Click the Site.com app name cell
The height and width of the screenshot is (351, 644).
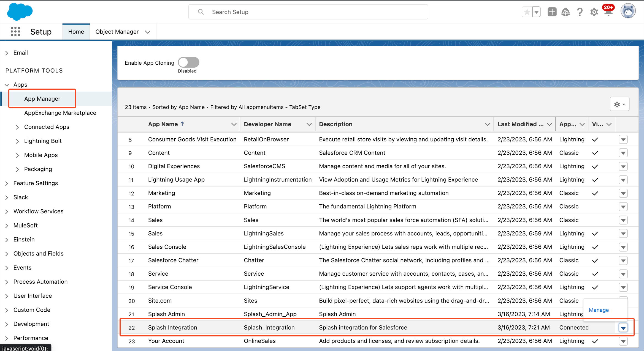[160, 300]
